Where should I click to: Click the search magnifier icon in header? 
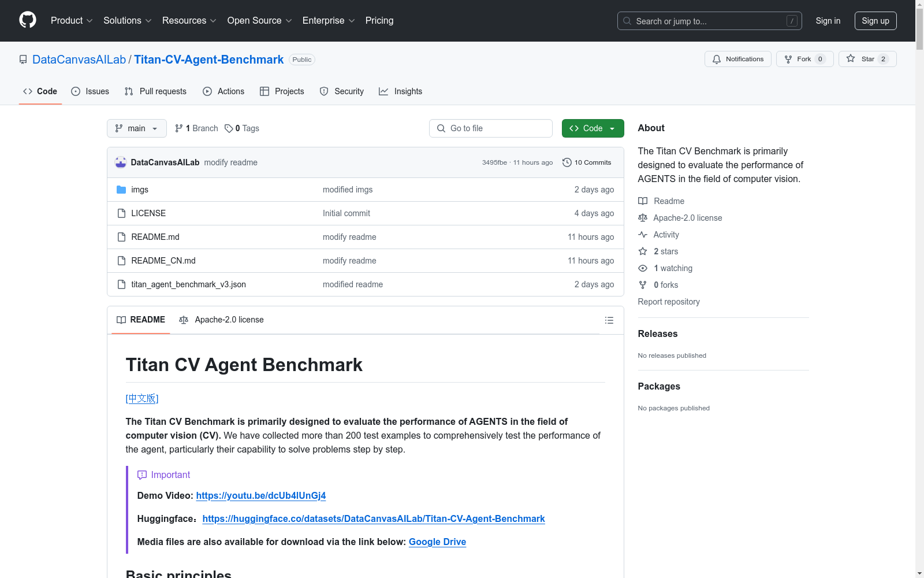coord(627,21)
